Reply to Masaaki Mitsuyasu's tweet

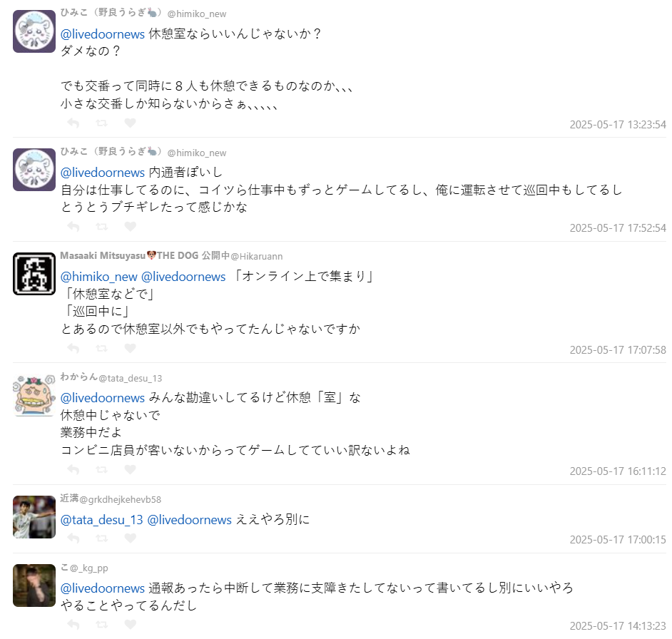(73, 349)
